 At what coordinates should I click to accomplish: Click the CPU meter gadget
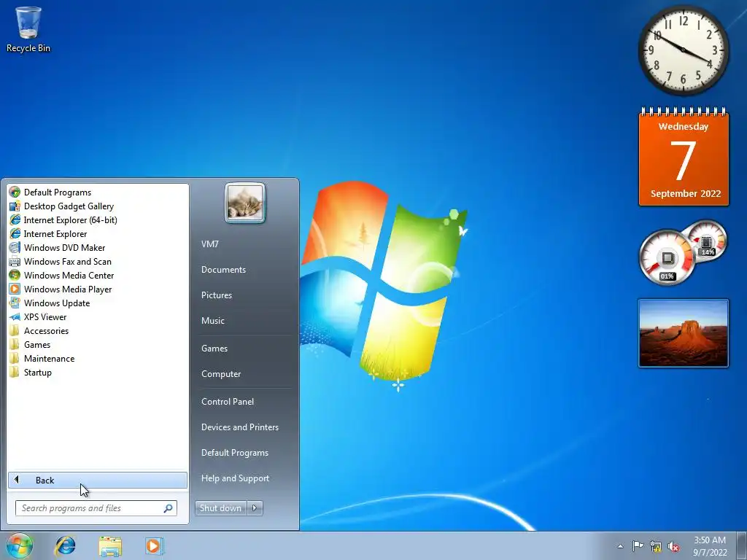(667, 257)
